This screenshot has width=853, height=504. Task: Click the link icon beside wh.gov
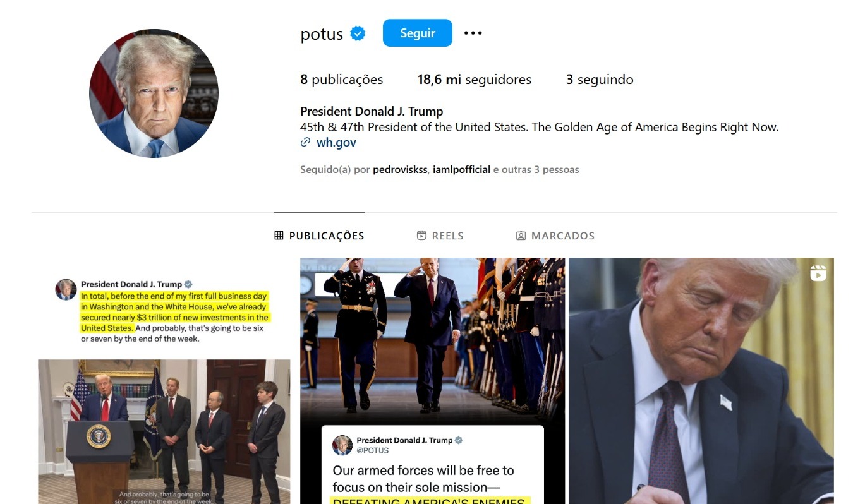(305, 143)
